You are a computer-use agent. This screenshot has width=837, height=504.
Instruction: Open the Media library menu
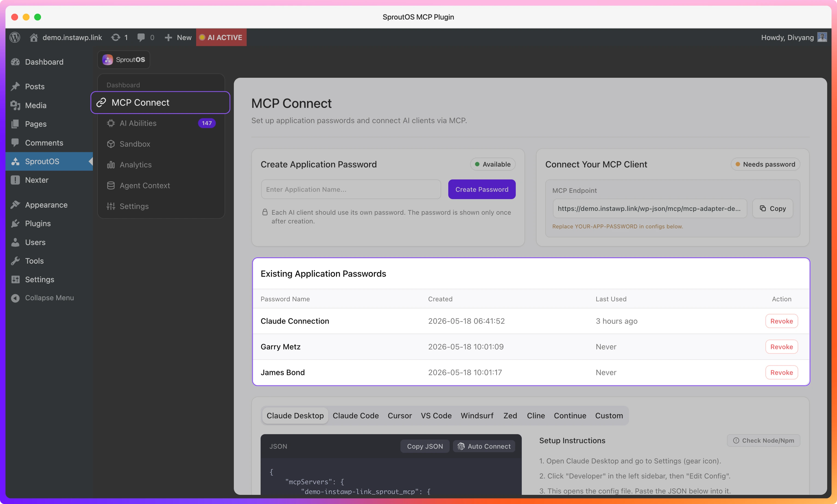pyautogui.click(x=35, y=105)
